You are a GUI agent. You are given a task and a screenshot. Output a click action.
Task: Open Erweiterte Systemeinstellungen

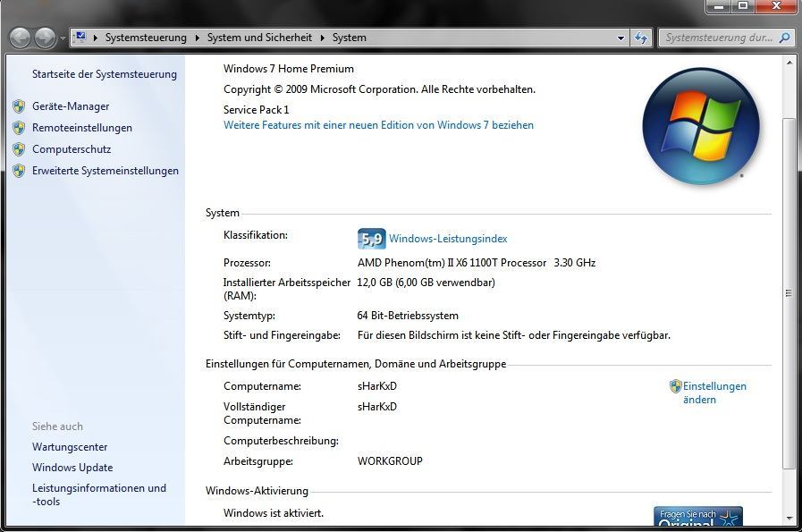pos(106,171)
